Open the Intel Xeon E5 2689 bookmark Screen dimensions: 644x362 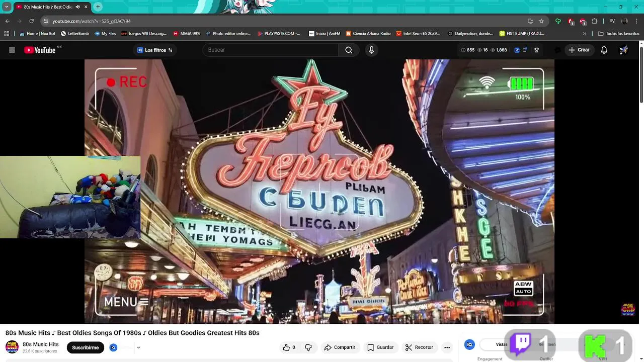click(x=418, y=34)
